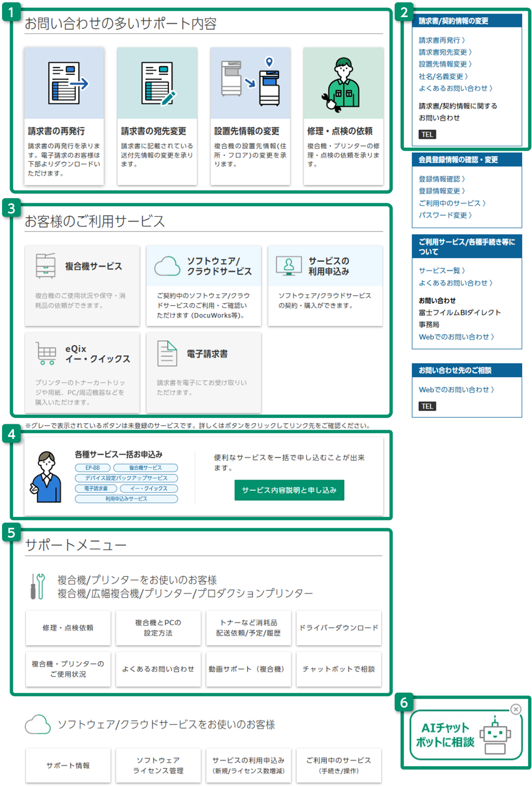Viewport: 532px width, 786px height.
Task: Click ソフトウェアライセンス管理 button
Action: point(158,765)
